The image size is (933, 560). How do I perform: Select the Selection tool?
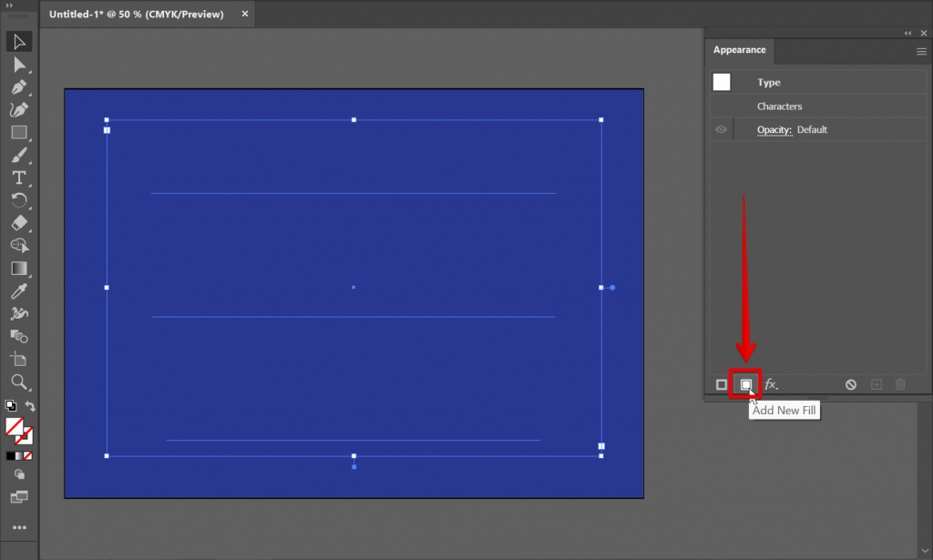pyautogui.click(x=19, y=40)
